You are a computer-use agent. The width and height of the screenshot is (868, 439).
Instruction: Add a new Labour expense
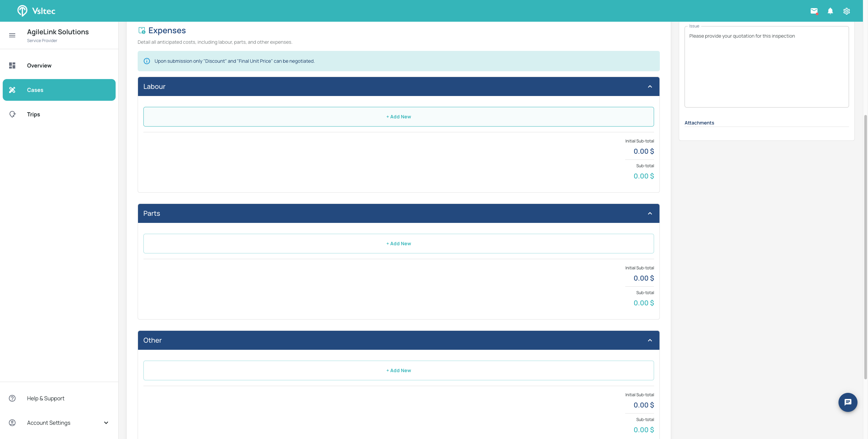[398, 117]
